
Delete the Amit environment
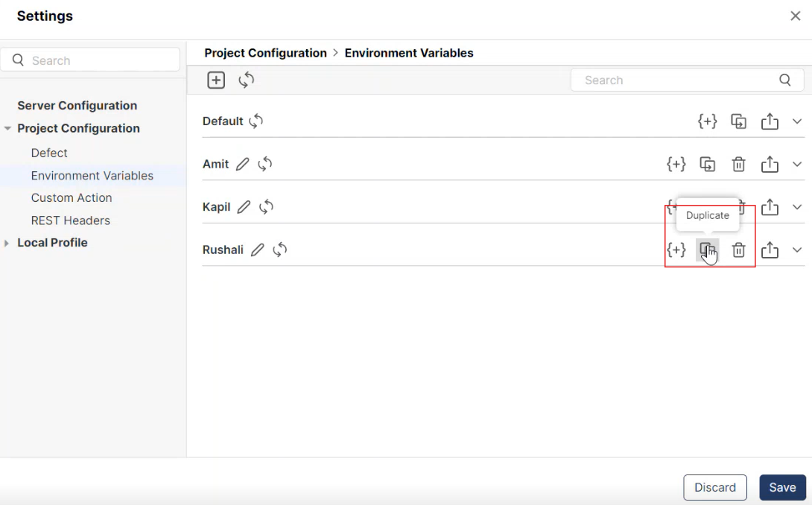(x=738, y=164)
